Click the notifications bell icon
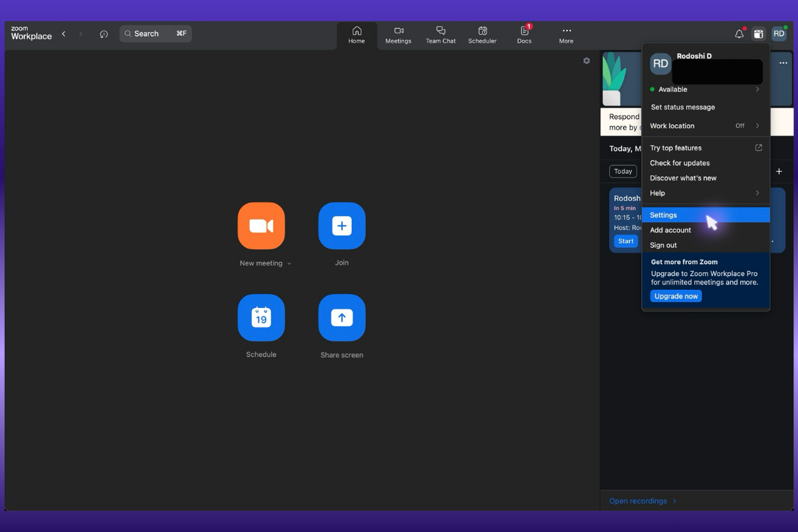Viewport: 798px width, 532px height. pyautogui.click(x=739, y=34)
